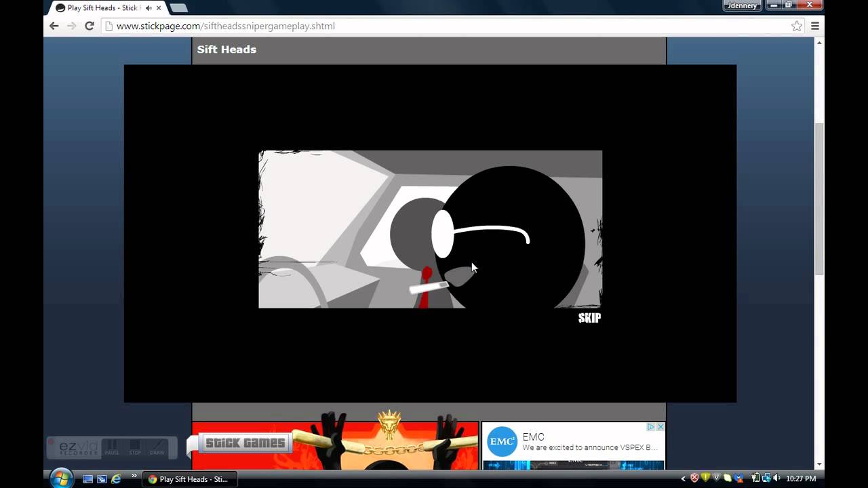
Task: Show hidden tray icons arrow
Action: tap(684, 479)
